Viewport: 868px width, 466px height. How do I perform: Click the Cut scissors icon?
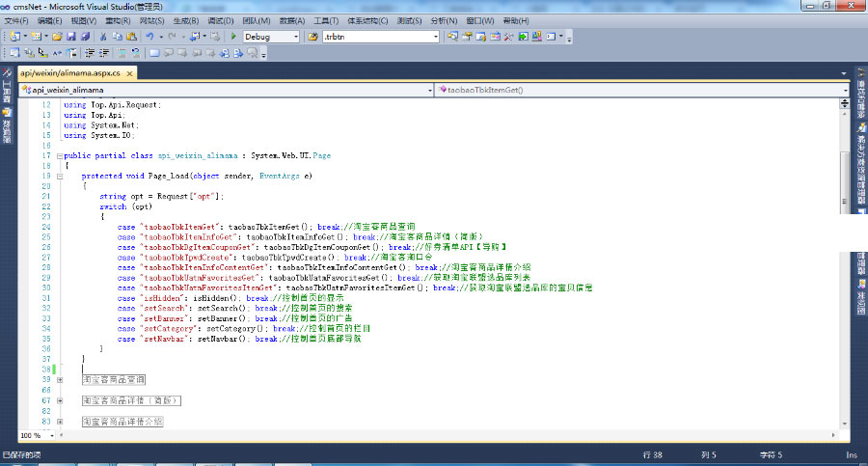(103, 37)
